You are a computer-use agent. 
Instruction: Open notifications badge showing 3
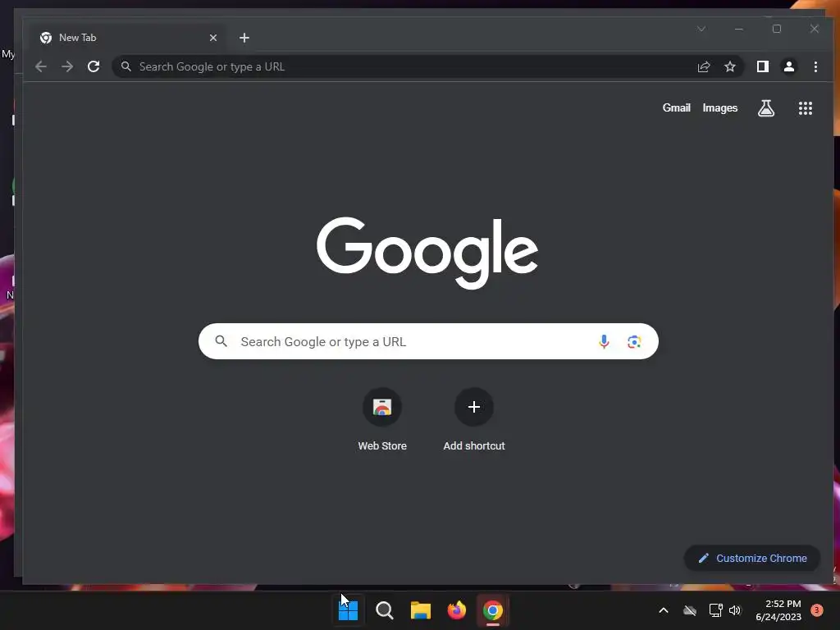(816, 609)
